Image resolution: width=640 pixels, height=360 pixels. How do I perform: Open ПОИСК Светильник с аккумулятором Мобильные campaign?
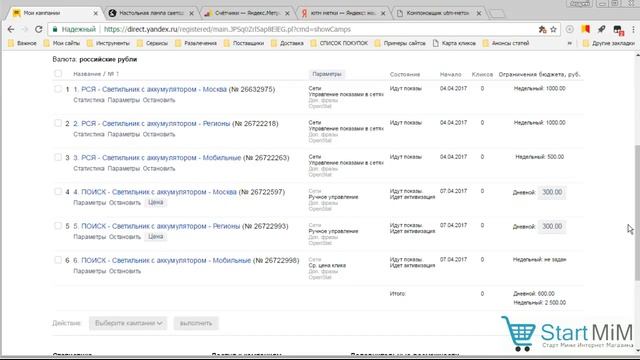point(166,260)
